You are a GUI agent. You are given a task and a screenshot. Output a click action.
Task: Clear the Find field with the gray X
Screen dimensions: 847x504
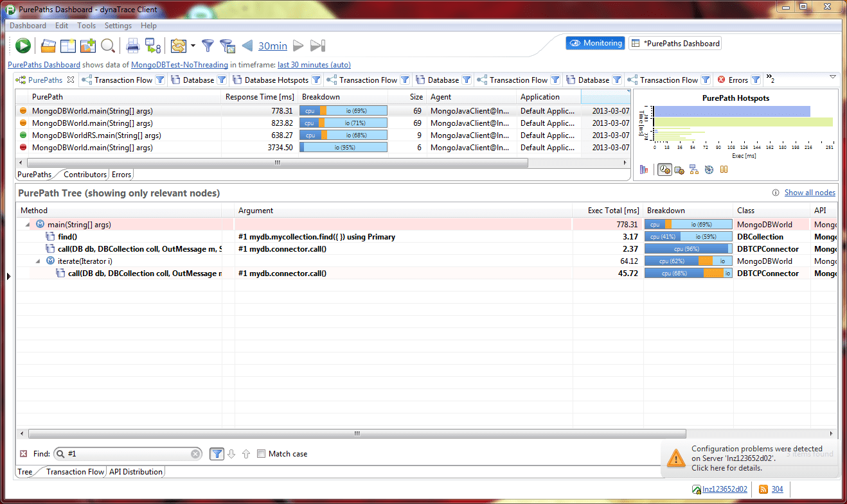(x=195, y=454)
